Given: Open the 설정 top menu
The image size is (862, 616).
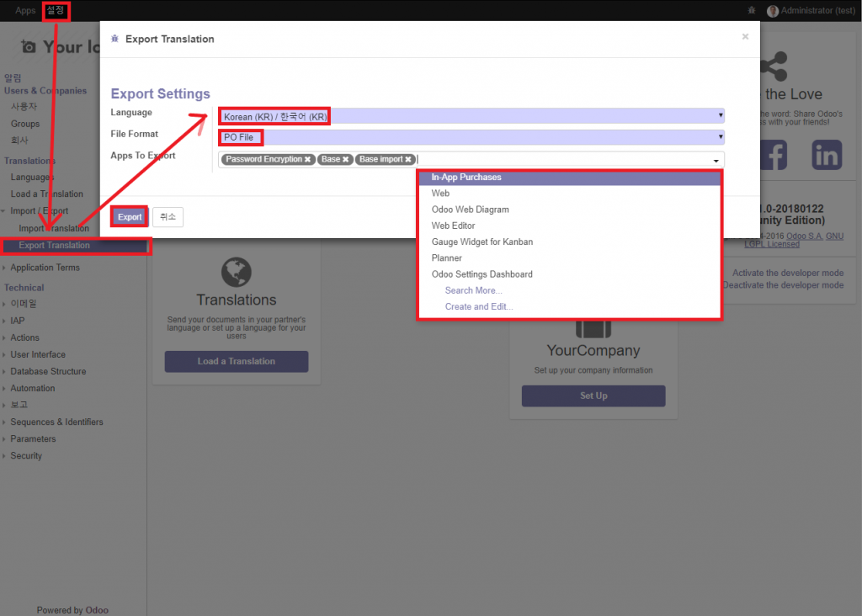Looking at the screenshot, I should [56, 10].
